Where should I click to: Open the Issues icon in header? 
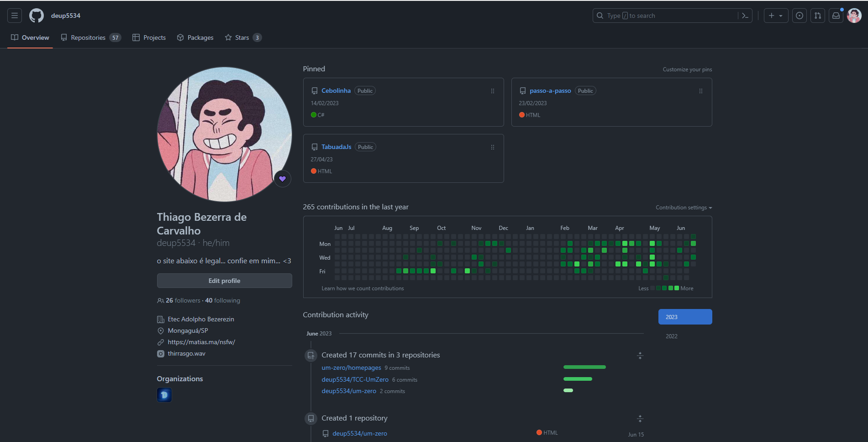pos(800,16)
